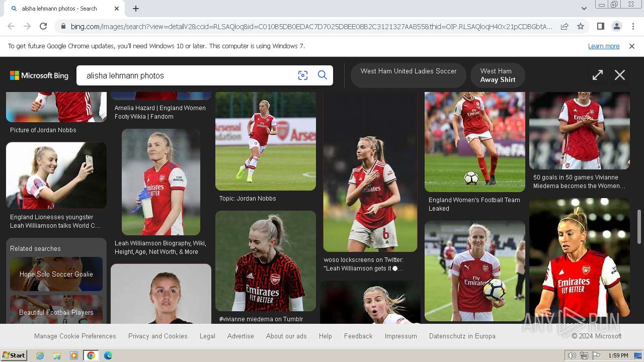This screenshot has height=362, width=644.
Task: Open England Women's Football Team Leaked thumbnail
Action: (x=475, y=142)
